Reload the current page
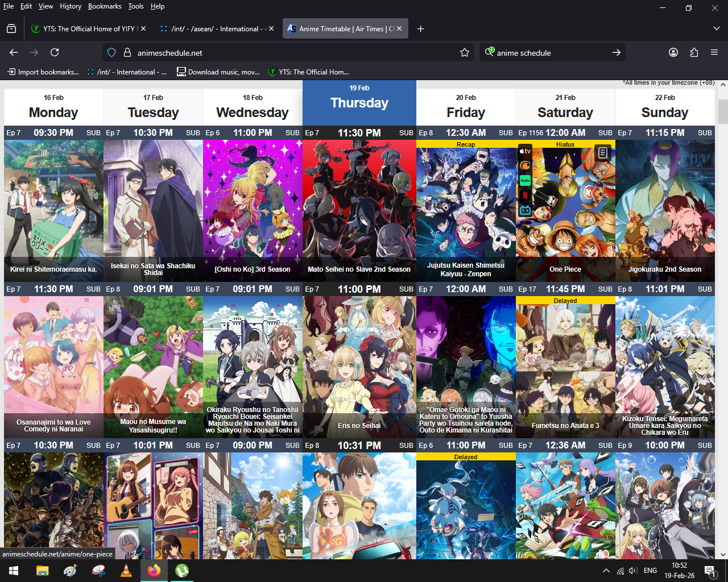 (x=55, y=52)
